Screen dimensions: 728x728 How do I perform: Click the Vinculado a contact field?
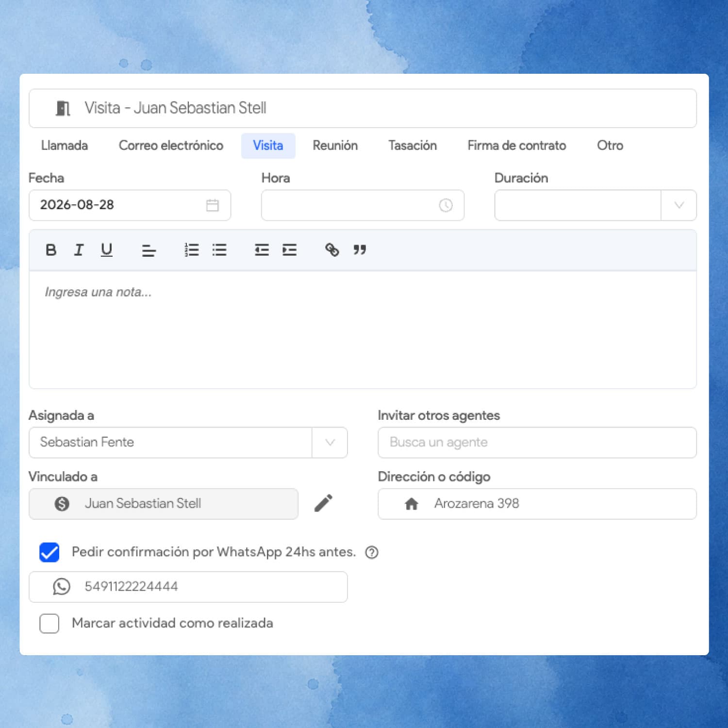click(x=164, y=504)
